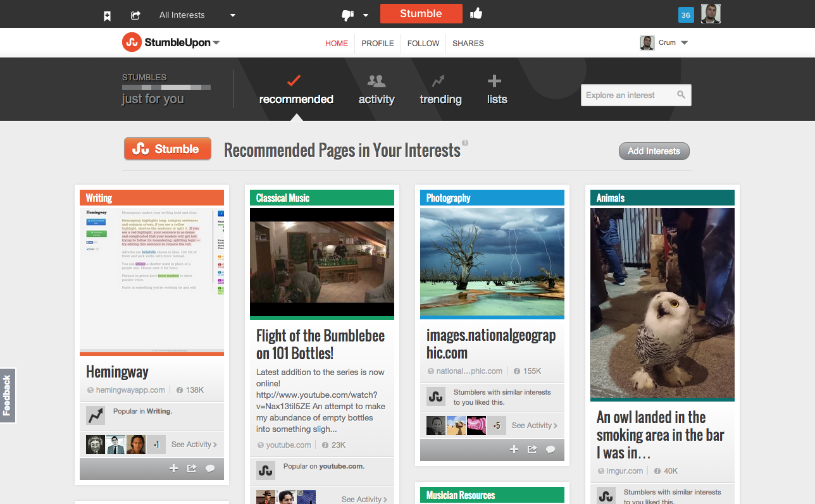Open the 36 notifications badge

tap(686, 15)
